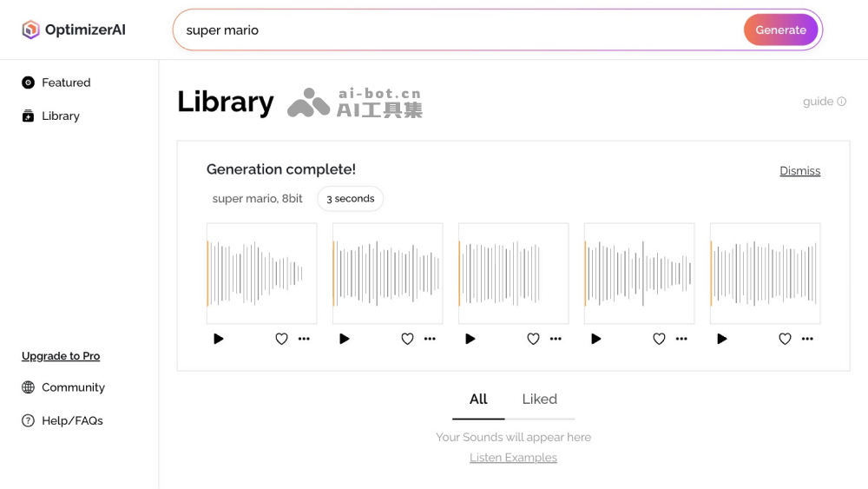Open the Community page
Viewport: 868px width, 489px height.
click(73, 387)
